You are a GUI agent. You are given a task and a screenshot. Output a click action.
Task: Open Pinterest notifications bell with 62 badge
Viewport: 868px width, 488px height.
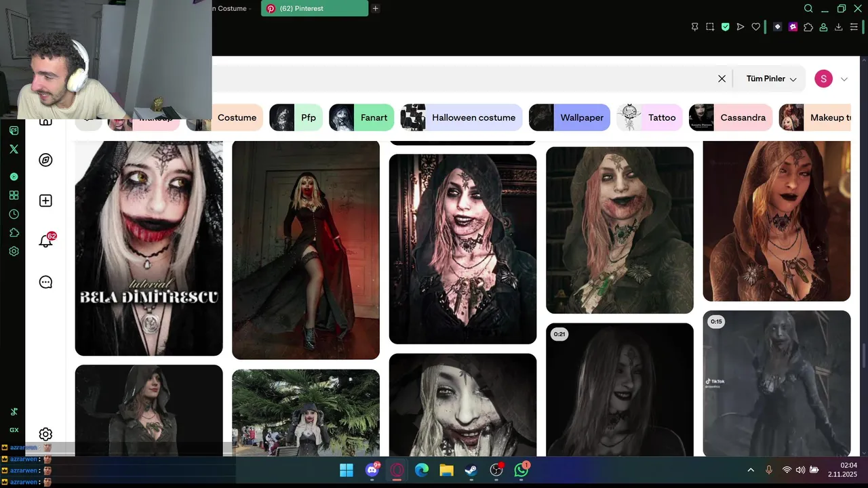pos(45,241)
